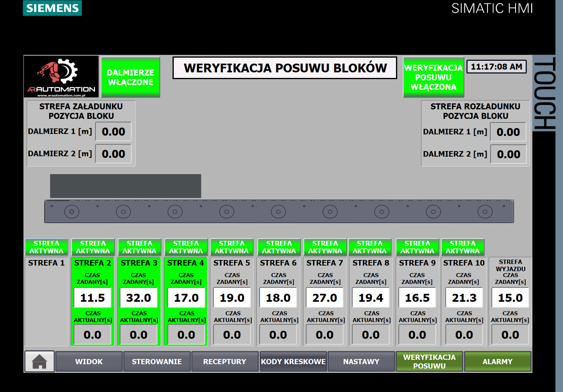Toggle WERYFIKACJA POSUWU WŁĄCZONA off
This screenshot has width=563, height=392.
[x=433, y=77]
